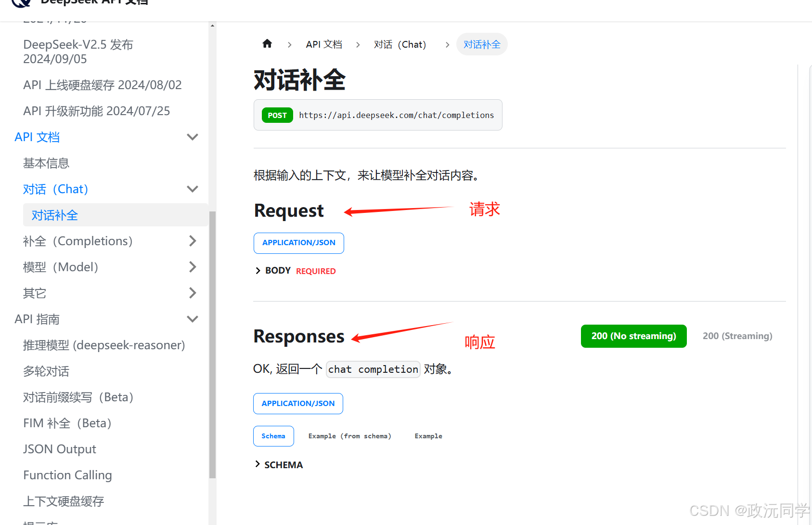
Task: Click the 对话补全 page title
Action: [300, 80]
